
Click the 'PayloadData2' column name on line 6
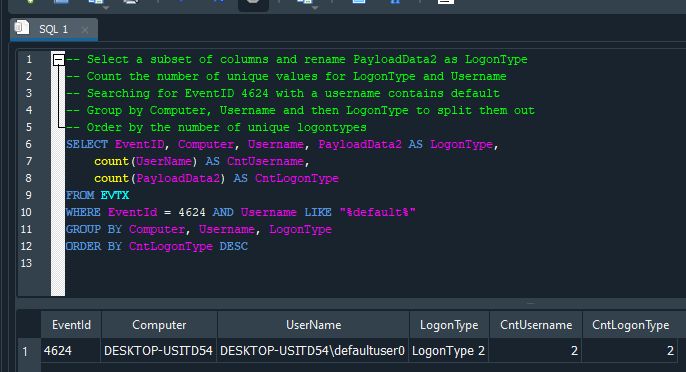pyautogui.click(x=360, y=144)
